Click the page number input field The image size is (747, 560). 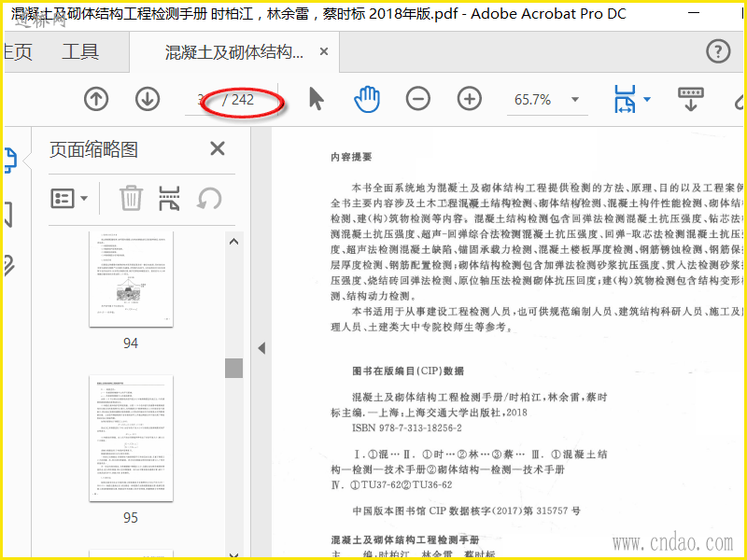[x=202, y=100]
